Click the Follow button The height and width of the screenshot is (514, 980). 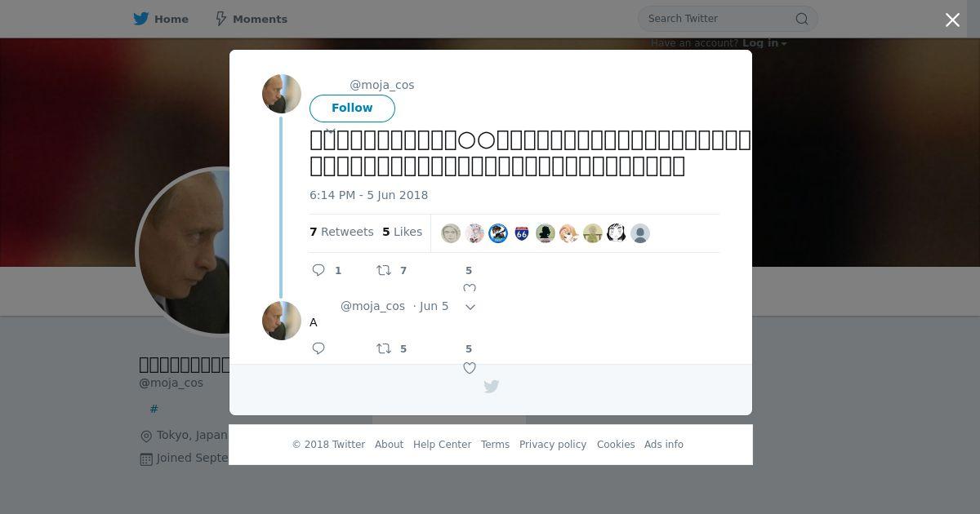point(352,108)
